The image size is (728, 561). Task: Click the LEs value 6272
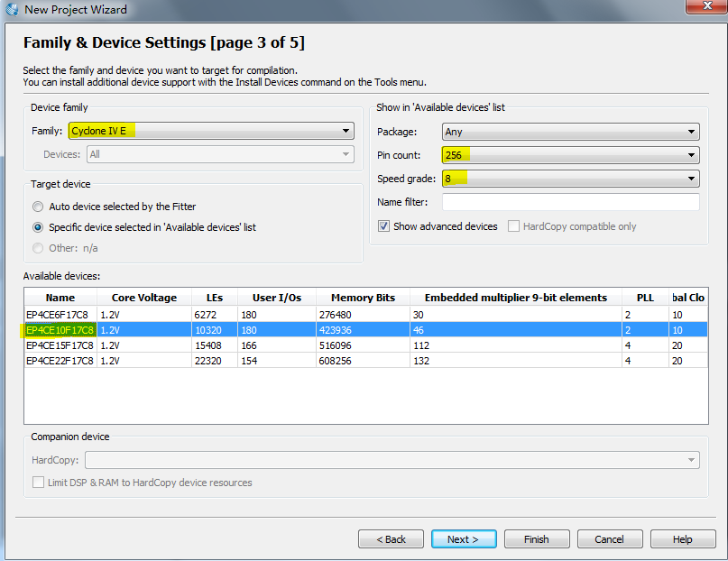coord(205,315)
